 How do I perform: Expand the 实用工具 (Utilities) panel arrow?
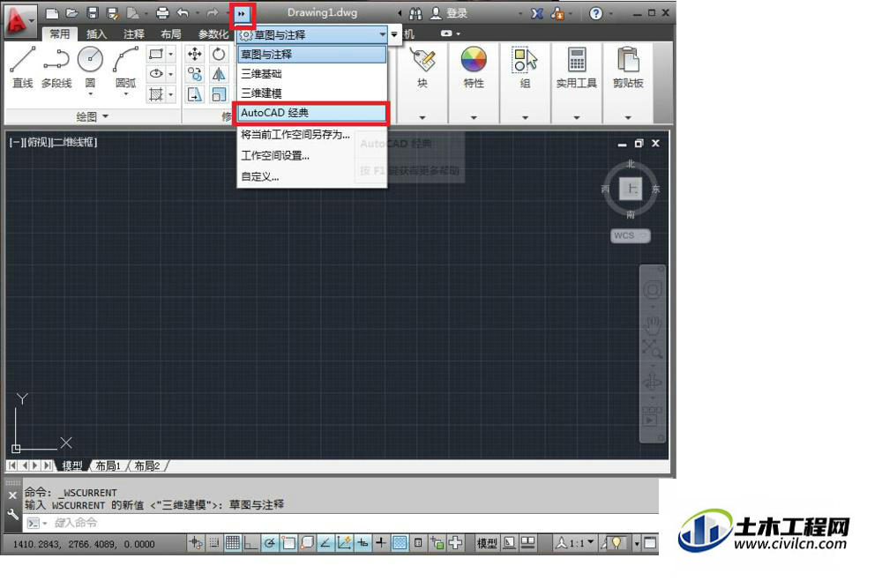coord(577,117)
